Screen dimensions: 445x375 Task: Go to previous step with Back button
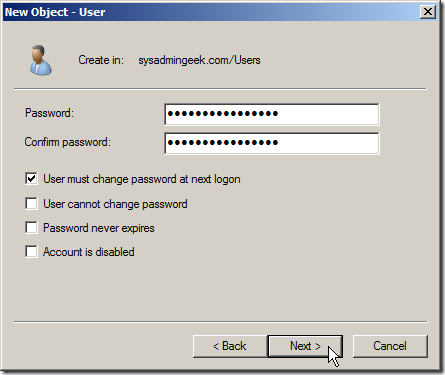(x=230, y=346)
